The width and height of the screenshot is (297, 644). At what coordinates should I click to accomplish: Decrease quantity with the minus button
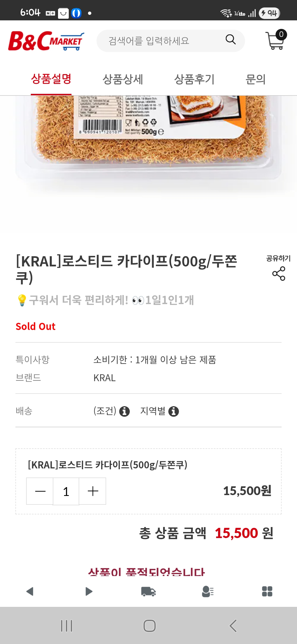point(40,491)
